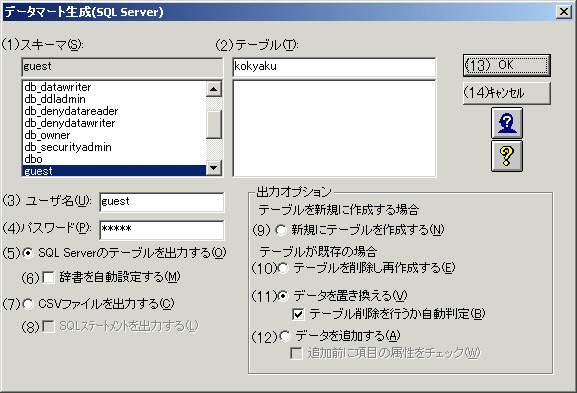Confirm with the (13) OK button
Viewport: 577px width, 393px height.
[507, 66]
